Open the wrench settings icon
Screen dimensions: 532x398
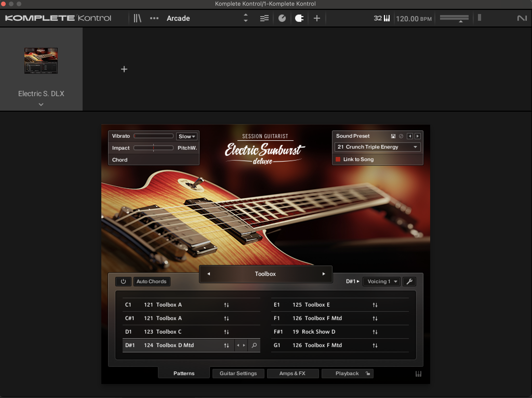pos(409,281)
